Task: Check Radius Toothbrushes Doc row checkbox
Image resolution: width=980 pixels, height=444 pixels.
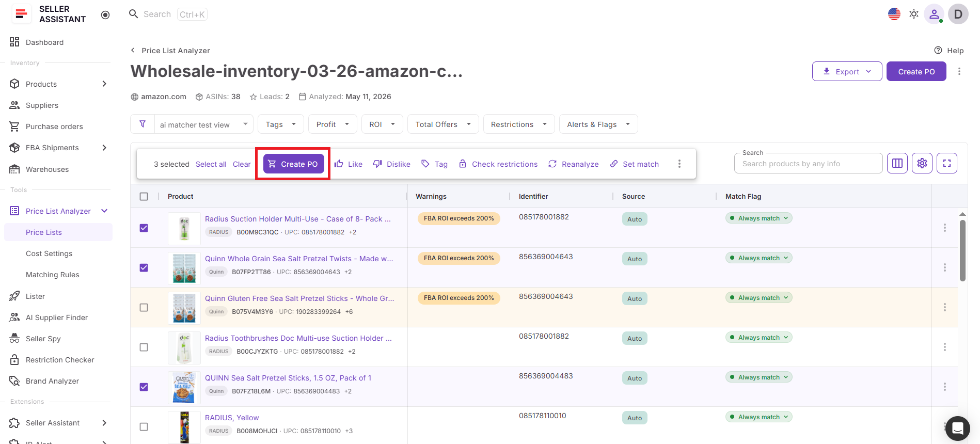Action: point(144,347)
